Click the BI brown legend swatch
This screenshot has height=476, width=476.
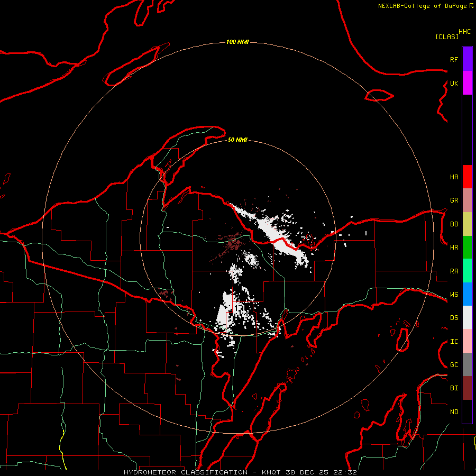467,388
